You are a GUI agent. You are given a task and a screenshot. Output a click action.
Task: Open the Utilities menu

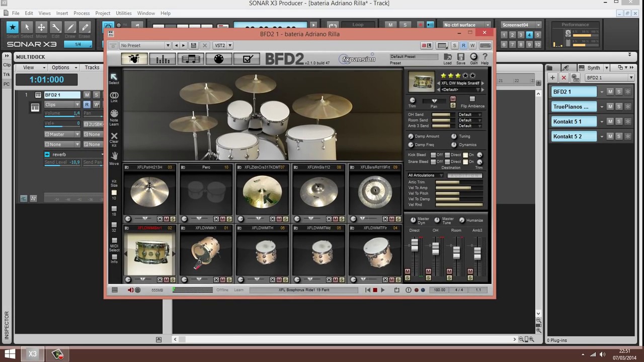point(124,13)
